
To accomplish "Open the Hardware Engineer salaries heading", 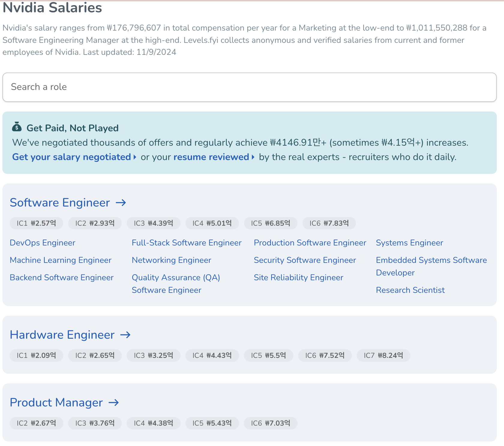I will [62, 335].
